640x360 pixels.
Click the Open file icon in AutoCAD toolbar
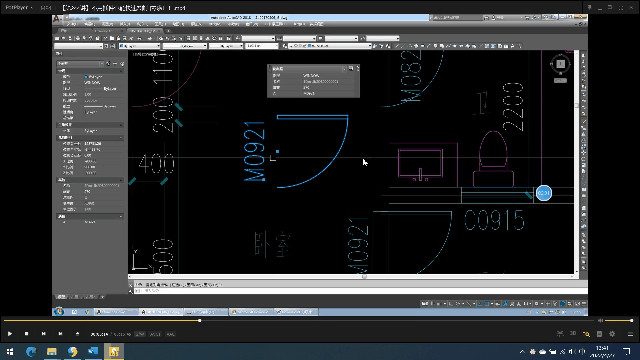pyautogui.click(x=63, y=38)
